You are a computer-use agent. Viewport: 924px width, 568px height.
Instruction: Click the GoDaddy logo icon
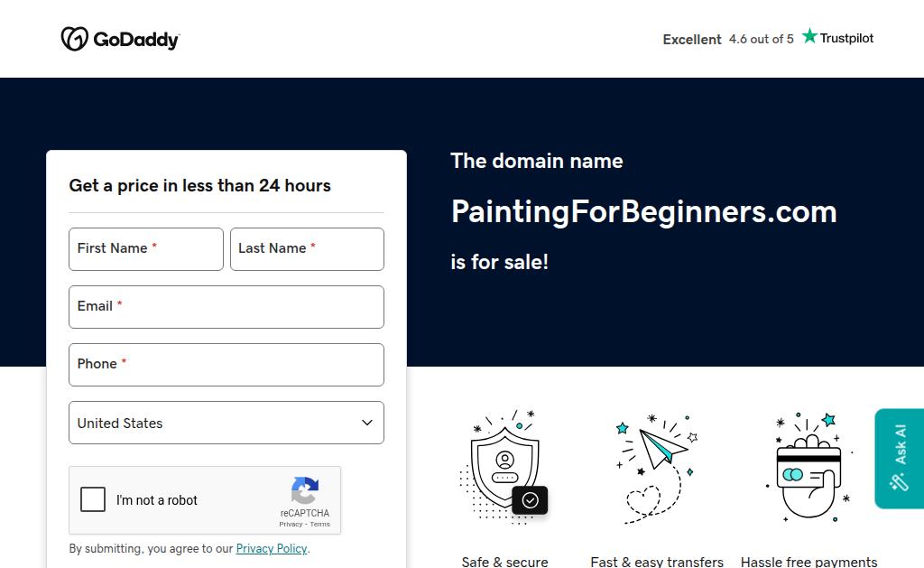click(74, 39)
